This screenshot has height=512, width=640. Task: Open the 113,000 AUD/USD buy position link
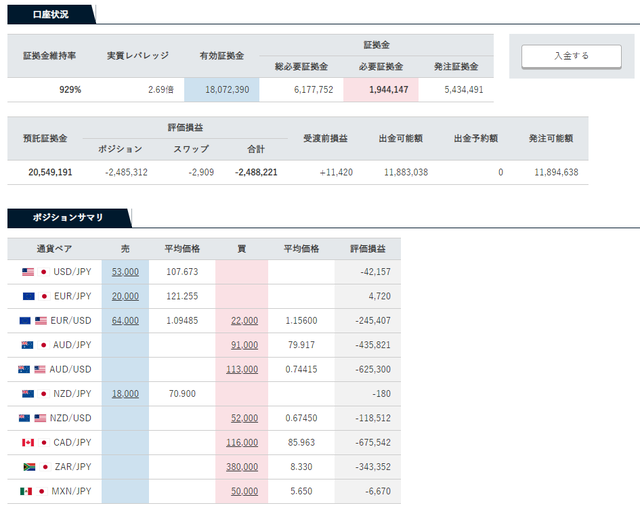click(241, 369)
